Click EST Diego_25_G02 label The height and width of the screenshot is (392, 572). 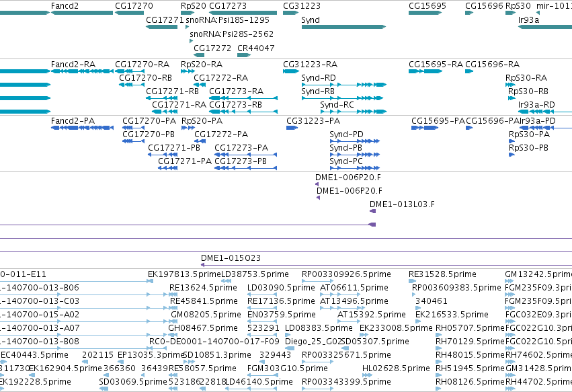tap(313, 342)
